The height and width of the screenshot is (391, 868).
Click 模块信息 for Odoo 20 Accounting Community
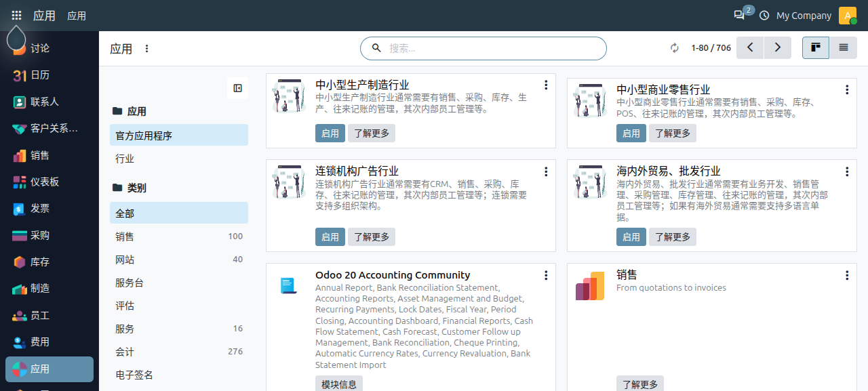coord(339,384)
